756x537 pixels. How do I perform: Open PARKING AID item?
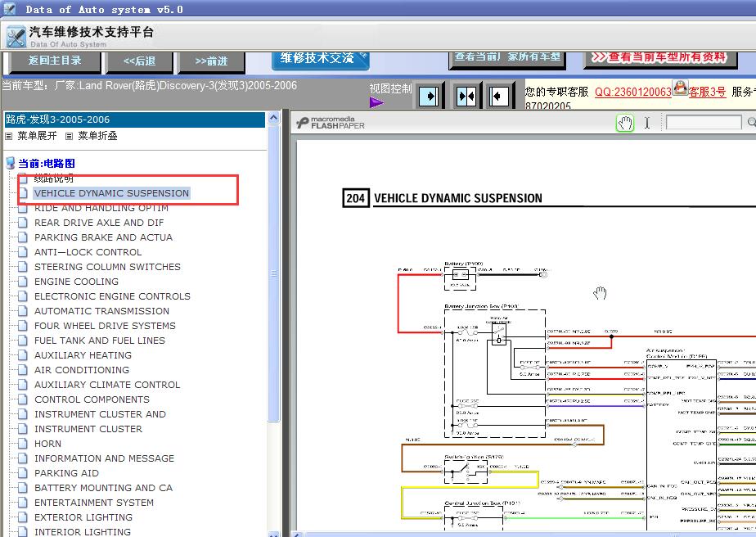(x=66, y=473)
